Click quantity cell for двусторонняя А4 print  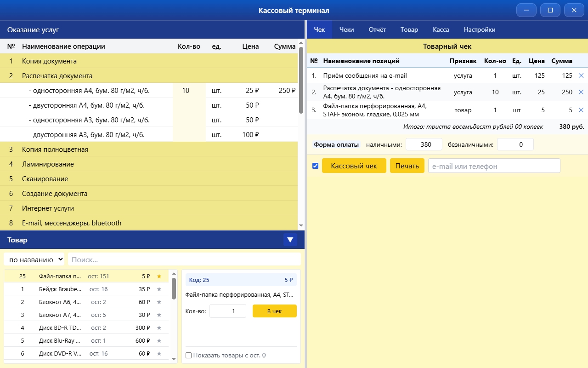click(x=189, y=105)
